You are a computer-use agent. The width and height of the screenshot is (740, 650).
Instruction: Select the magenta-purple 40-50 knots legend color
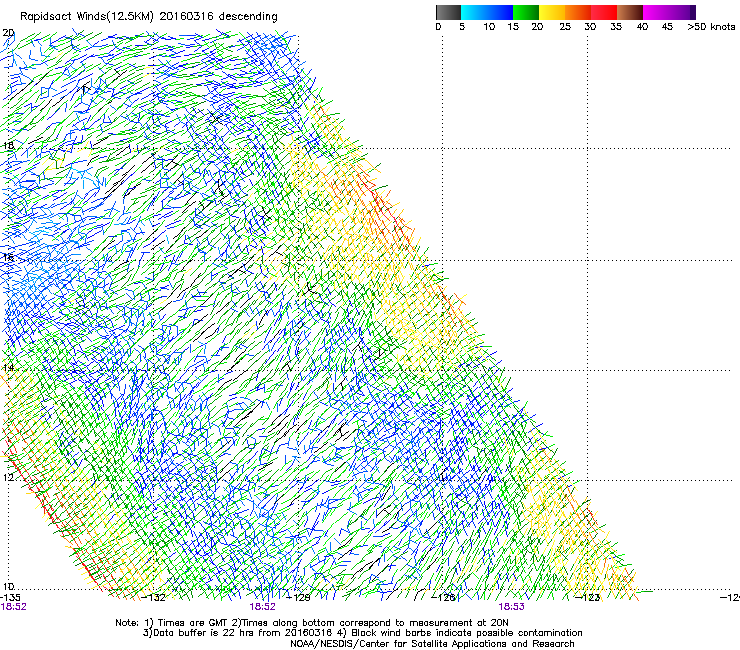[669, 12]
